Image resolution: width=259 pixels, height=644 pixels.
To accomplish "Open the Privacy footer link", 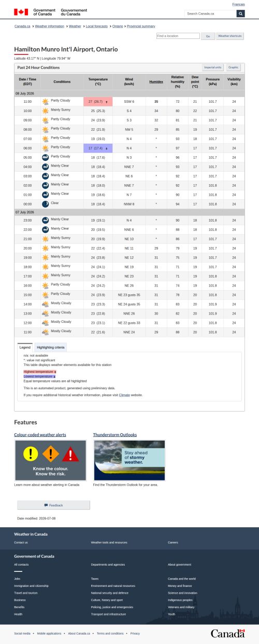I will (x=135, y=633).
